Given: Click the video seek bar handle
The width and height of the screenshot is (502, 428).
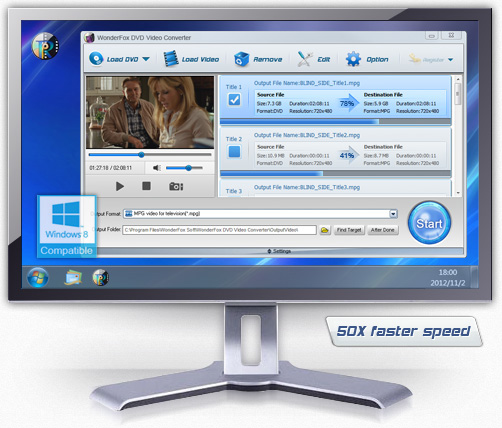Looking at the screenshot, I should pyautogui.click(x=141, y=155).
